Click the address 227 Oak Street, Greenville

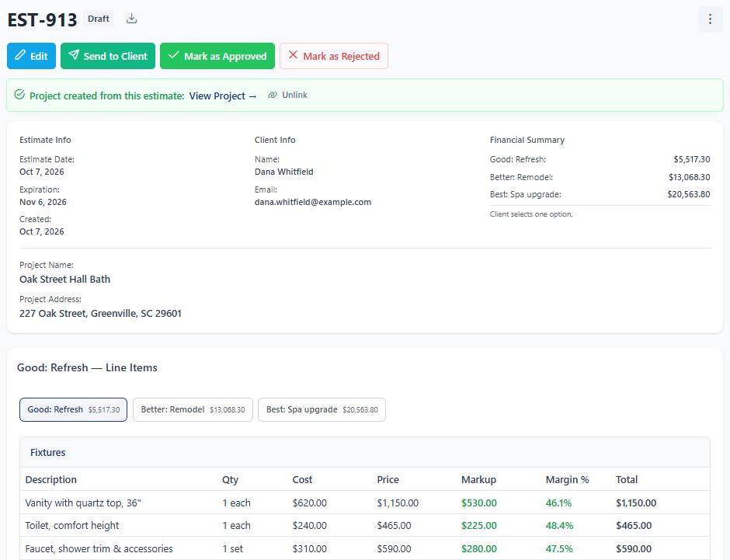[x=100, y=313]
